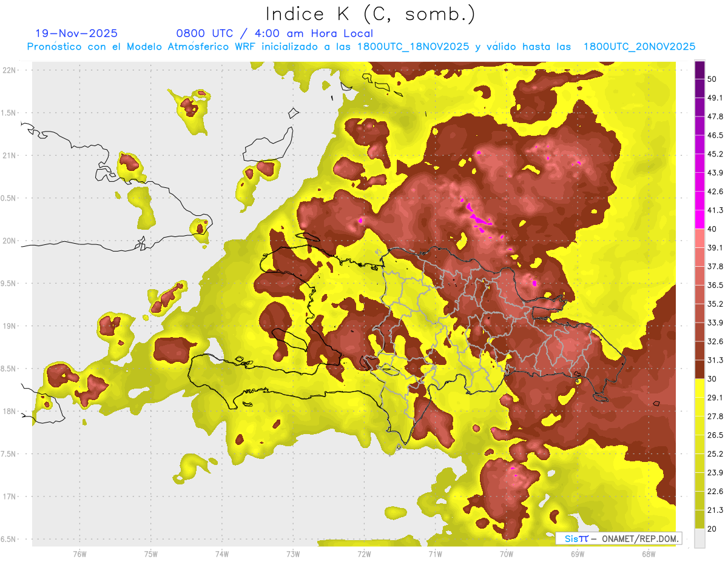Click the "45.2" colorbar label

click(x=715, y=154)
